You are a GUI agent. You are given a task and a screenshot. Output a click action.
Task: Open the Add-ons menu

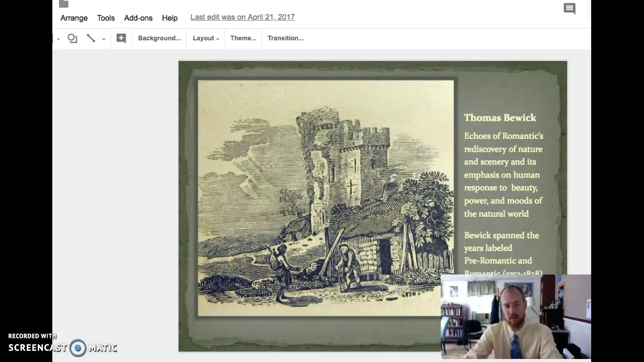138,18
